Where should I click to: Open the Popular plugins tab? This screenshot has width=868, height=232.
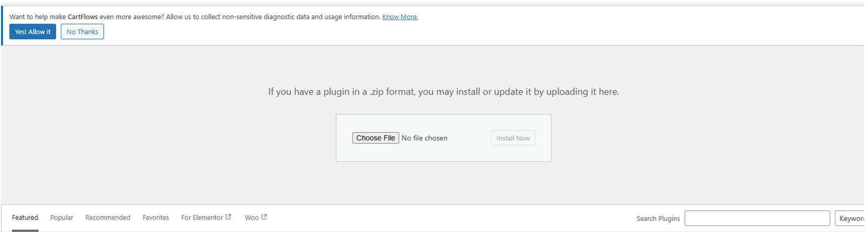(x=62, y=217)
